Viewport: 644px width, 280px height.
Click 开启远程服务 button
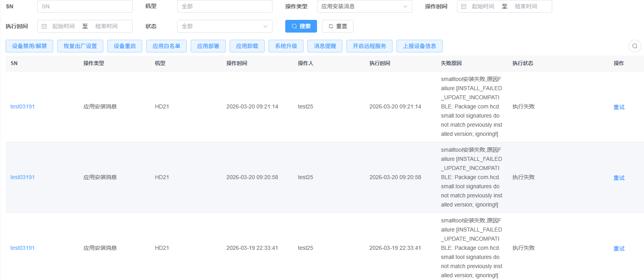pyautogui.click(x=369, y=46)
